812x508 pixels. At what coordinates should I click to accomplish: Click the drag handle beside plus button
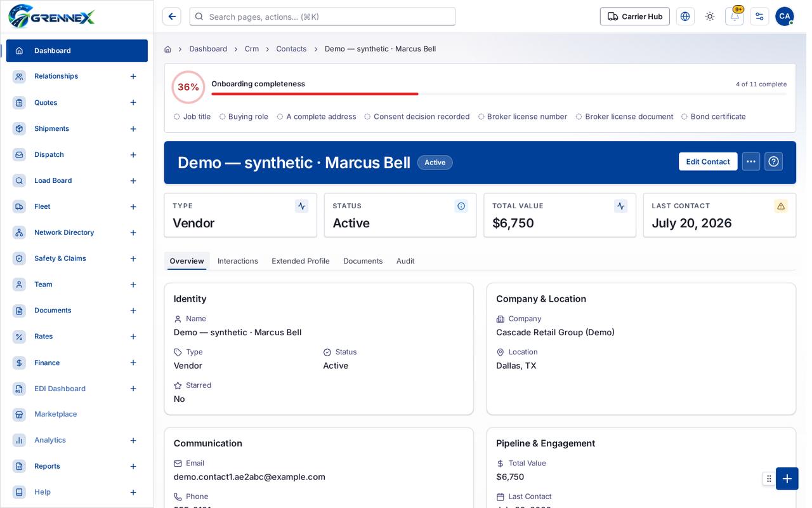coord(769,479)
